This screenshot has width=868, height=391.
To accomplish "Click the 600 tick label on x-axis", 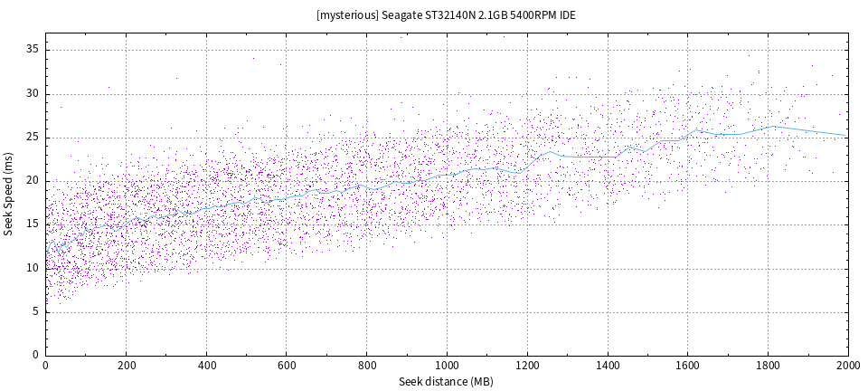I will [287, 365].
